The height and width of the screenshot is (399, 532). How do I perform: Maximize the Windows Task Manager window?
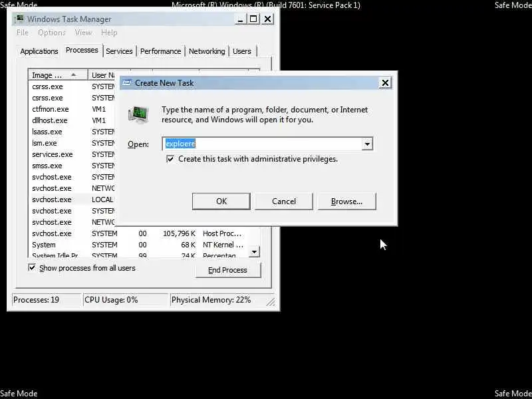[x=253, y=19]
